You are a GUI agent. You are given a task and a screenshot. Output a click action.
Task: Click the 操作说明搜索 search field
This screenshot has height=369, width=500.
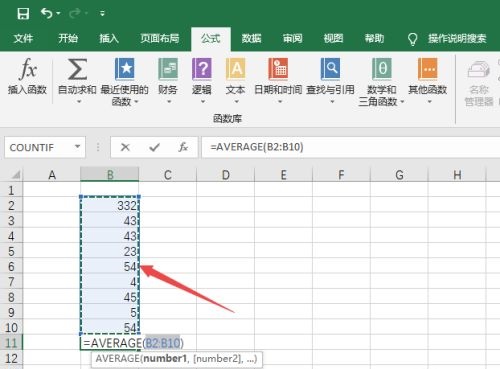457,39
